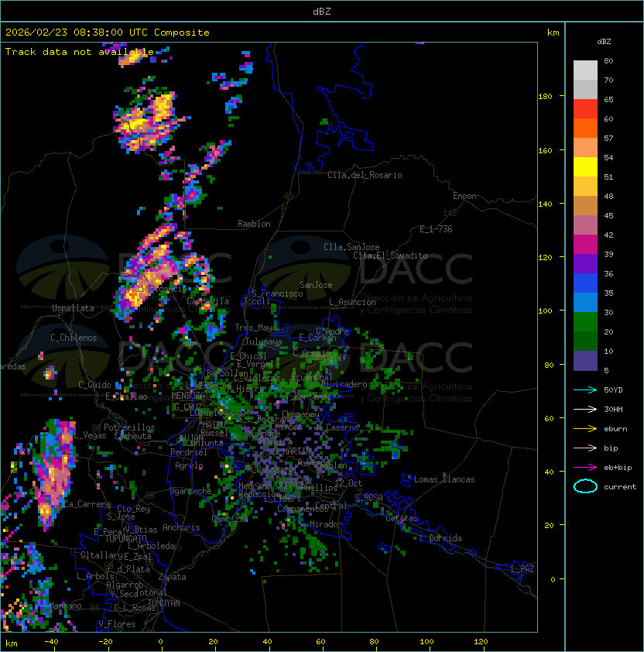This screenshot has height=652, width=644.
Task: Click the 'L_Asuncion' map label
Action: (352, 302)
